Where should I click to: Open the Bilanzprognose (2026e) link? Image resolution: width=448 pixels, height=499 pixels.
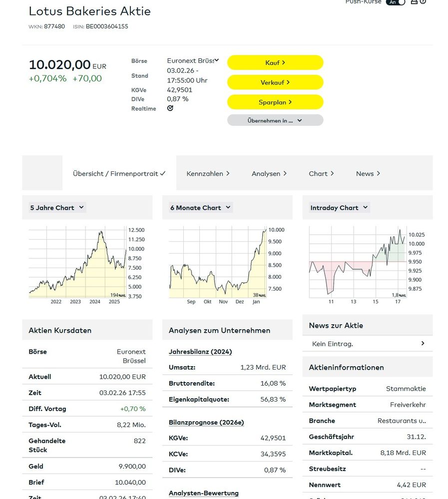coord(206,422)
